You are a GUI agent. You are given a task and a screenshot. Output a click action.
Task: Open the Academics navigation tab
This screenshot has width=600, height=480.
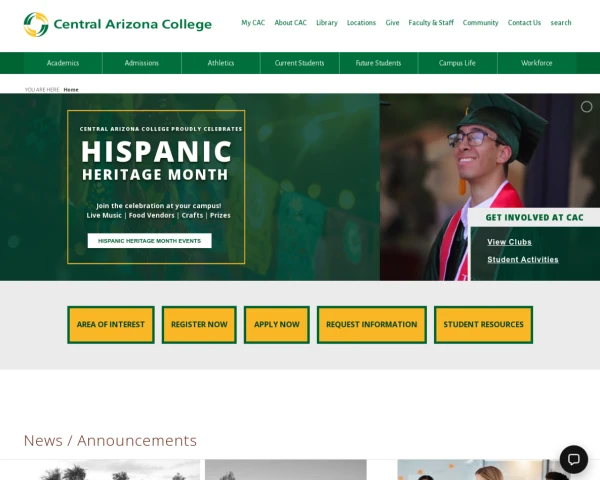click(63, 63)
